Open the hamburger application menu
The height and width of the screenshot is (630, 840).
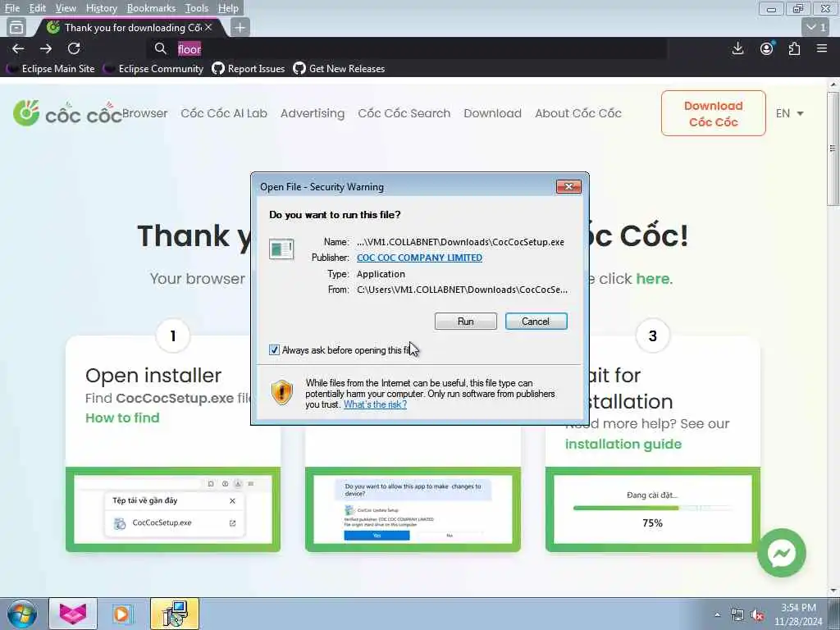(822, 48)
